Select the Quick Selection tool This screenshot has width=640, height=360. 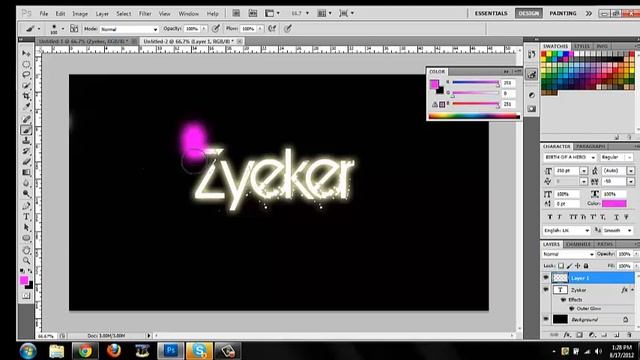click(x=26, y=85)
